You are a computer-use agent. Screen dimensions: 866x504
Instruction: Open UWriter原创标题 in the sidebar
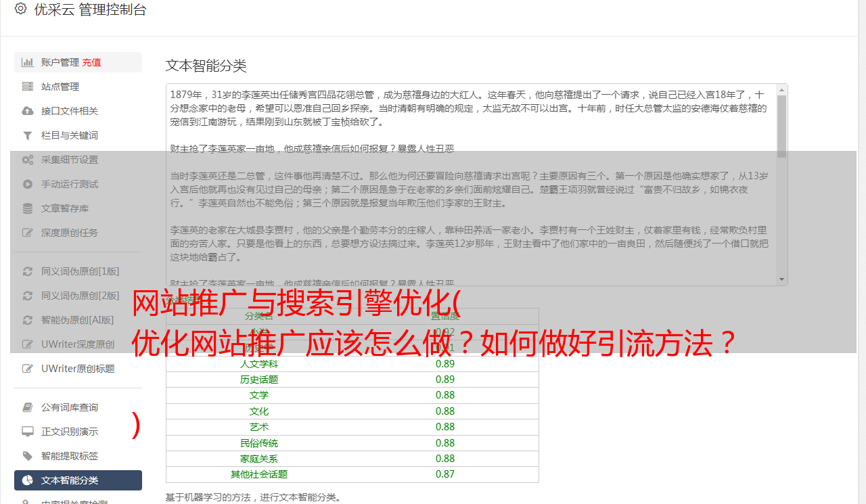click(x=78, y=369)
